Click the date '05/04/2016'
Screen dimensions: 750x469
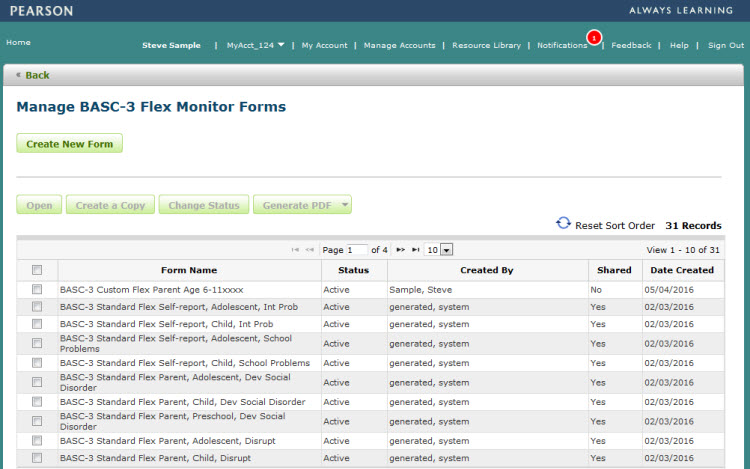click(x=669, y=290)
